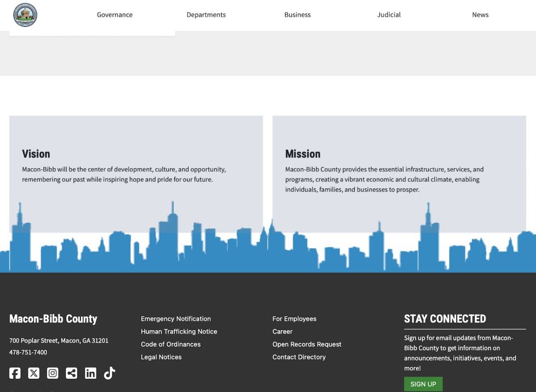Open the Instagram social icon
The height and width of the screenshot is (392, 536).
tap(53, 373)
